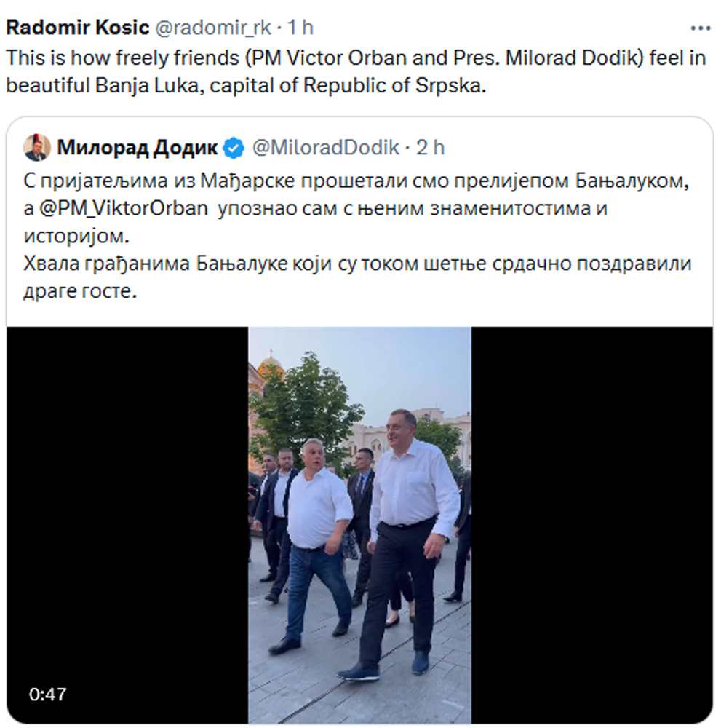Click the word "историјом" in the quoted tweet
Screen dimensions: 721x728
76,237
